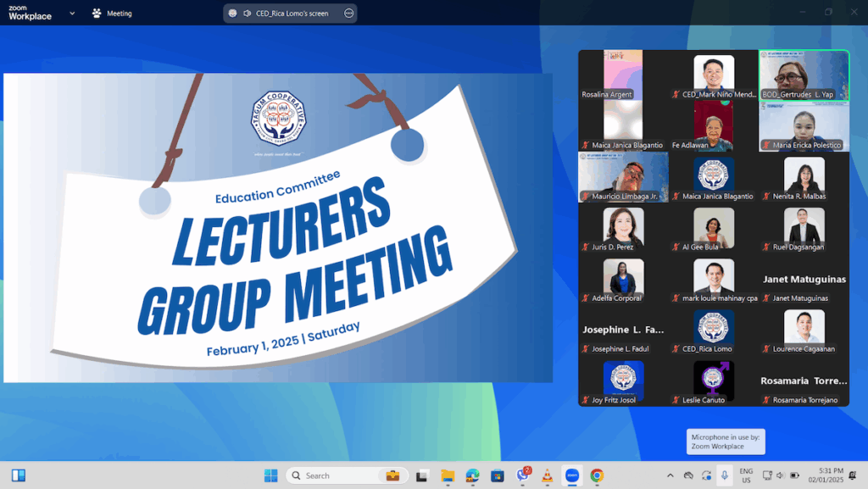Select Leslie Canuto participant tile

714,381
